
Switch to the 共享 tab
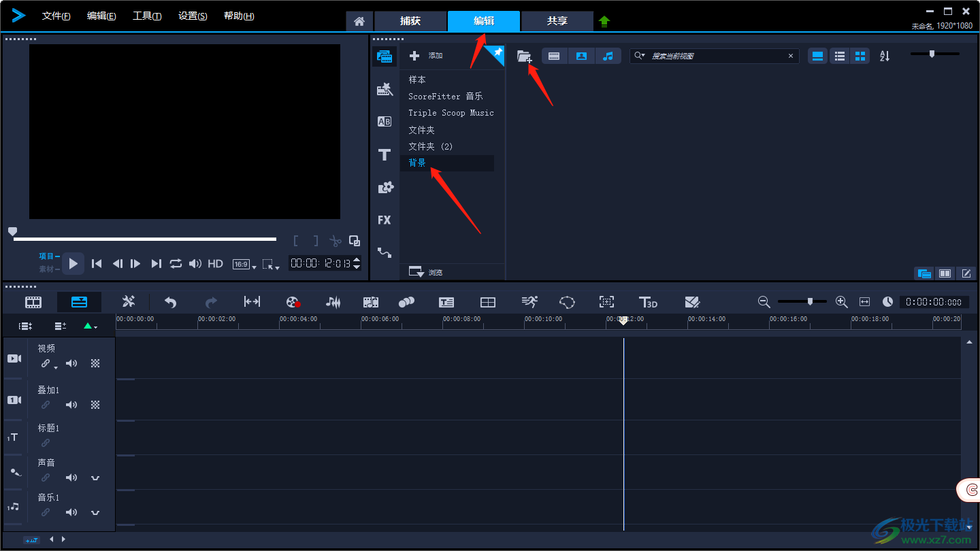tap(557, 21)
